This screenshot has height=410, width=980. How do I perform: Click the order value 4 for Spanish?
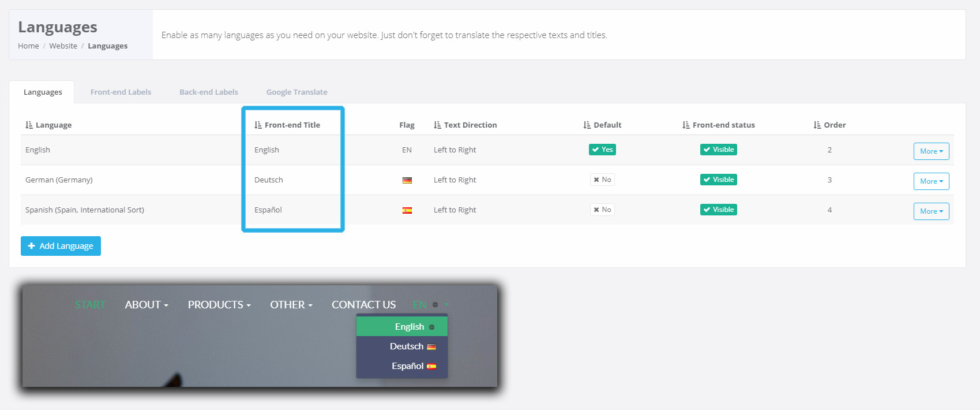point(829,210)
